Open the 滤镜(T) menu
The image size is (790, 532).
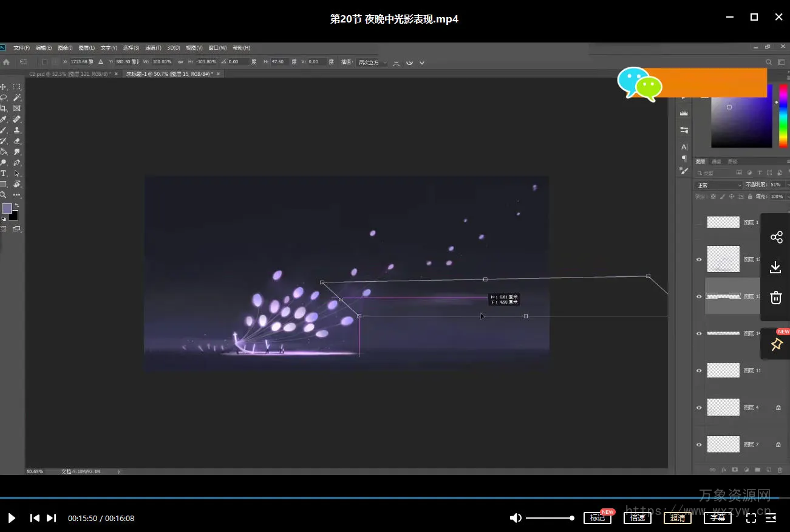153,48
